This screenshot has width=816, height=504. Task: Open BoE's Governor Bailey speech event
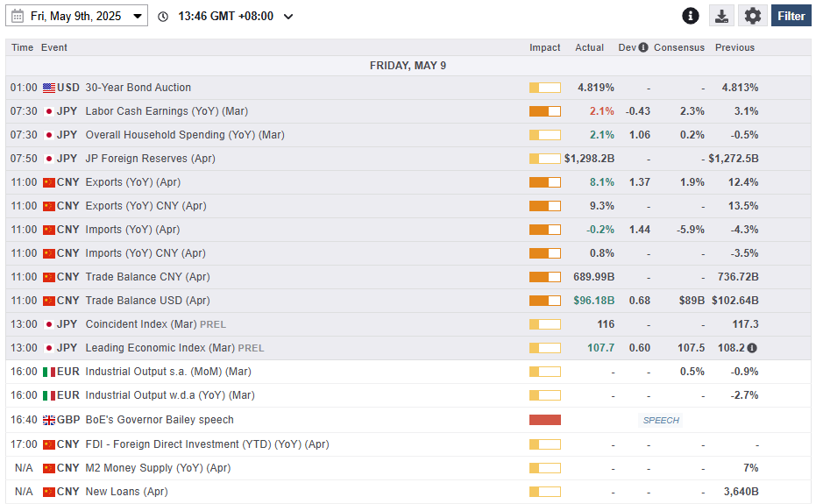(159, 420)
